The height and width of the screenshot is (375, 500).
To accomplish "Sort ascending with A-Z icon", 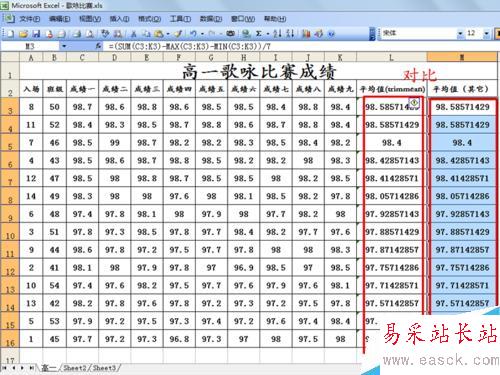I will 277,33.
